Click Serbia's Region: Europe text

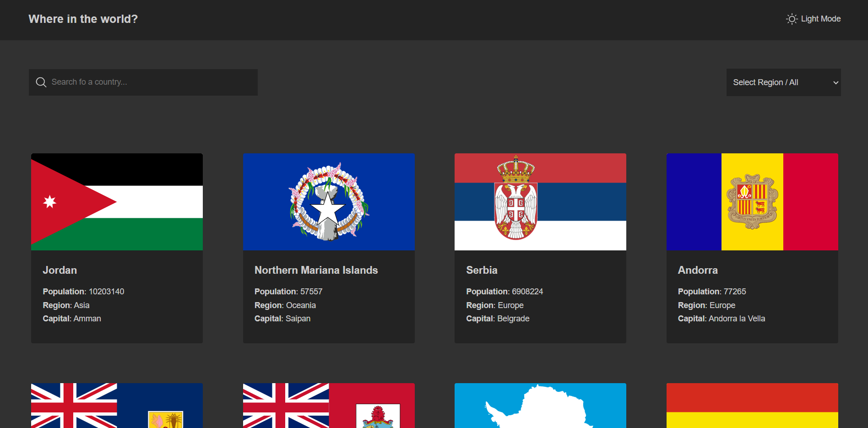coord(495,305)
